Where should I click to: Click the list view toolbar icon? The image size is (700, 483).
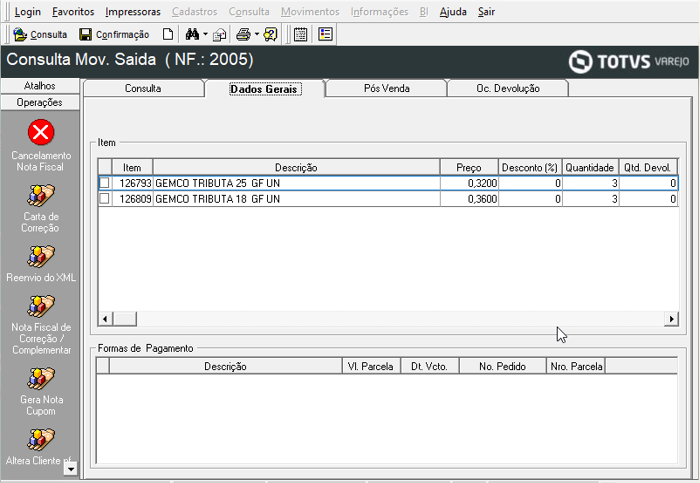tap(325, 34)
